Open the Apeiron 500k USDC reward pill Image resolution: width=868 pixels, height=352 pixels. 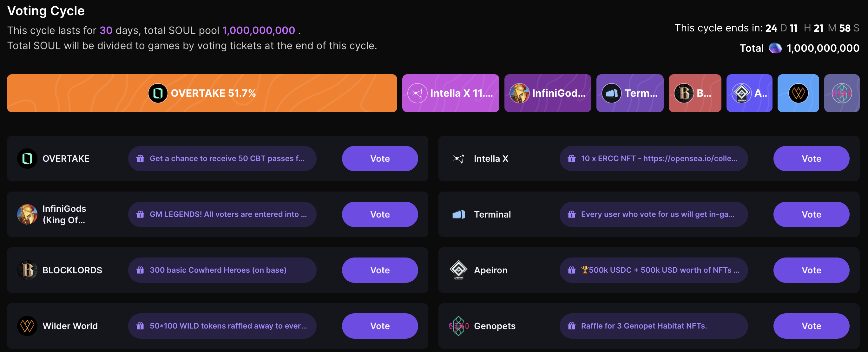[653, 270]
